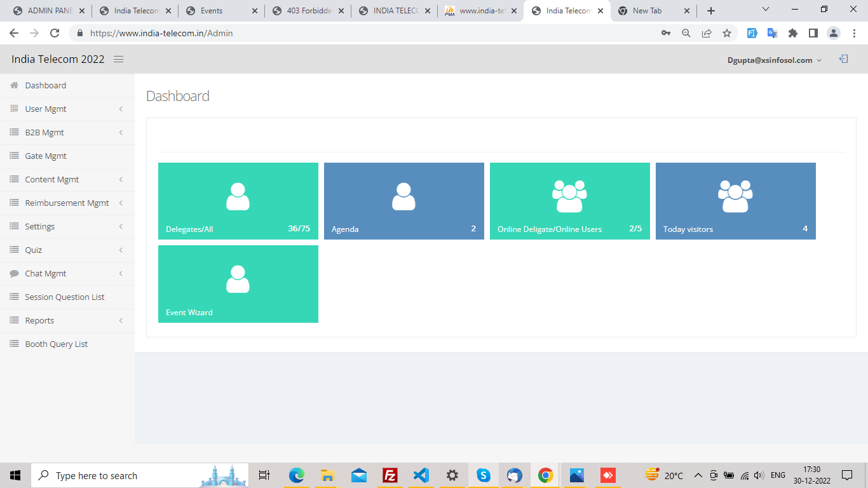The height and width of the screenshot is (488, 868).
Task: Click the logout icon in header
Action: click(x=843, y=59)
